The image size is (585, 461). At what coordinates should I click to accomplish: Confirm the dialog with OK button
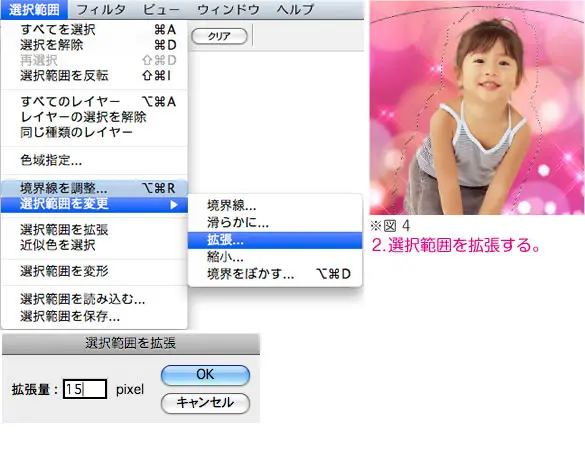pyautogui.click(x=205, y=375)
